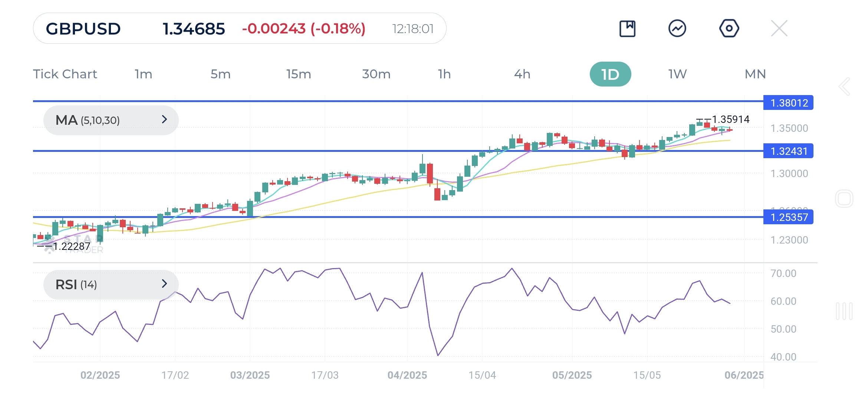The image size is (868, 401).
Task: Close the GBPUSD chart with the X
Action: coord(779,28)
